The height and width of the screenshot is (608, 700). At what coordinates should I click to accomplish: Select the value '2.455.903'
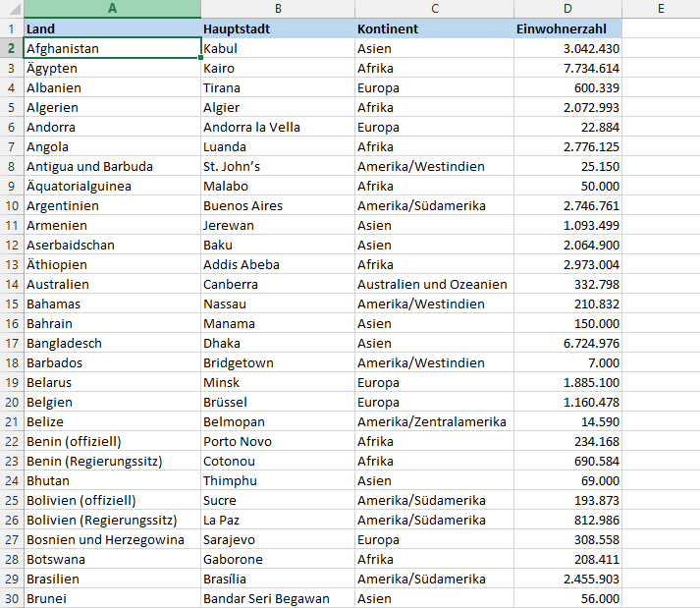(567, 579)
